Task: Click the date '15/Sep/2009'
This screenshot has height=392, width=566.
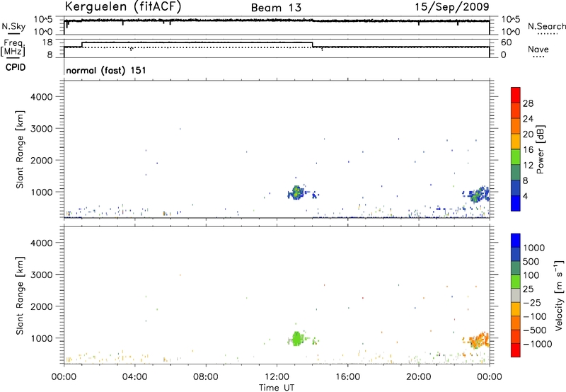Action: pos(452,6)
